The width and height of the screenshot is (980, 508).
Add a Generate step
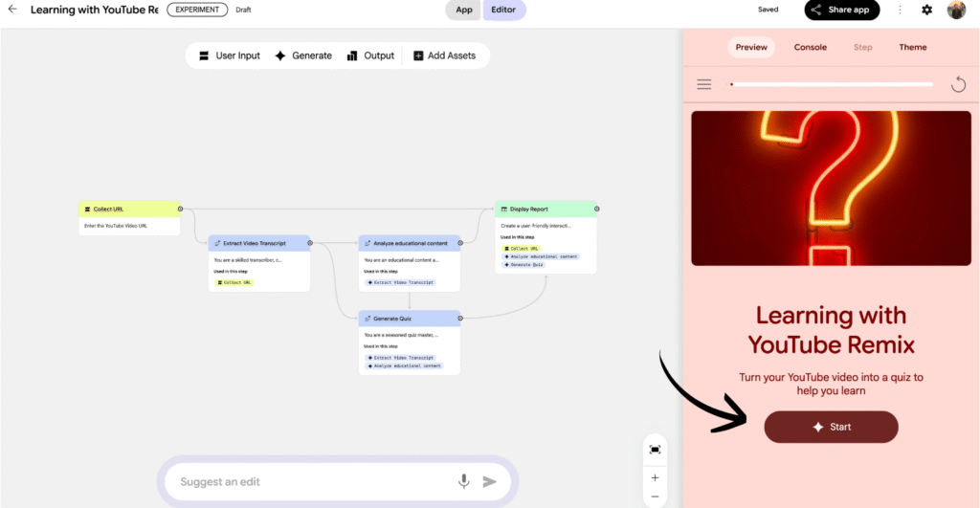click(x=303, y=55)
